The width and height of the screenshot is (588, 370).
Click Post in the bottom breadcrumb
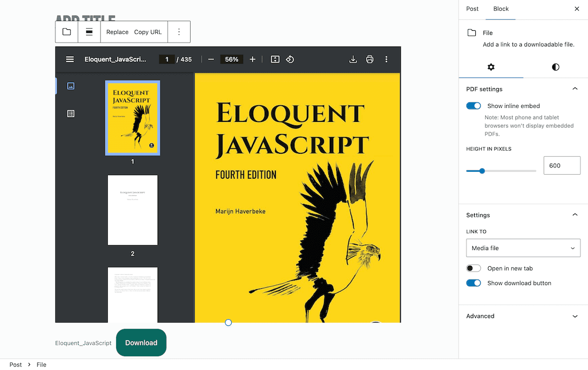(16, 365)
